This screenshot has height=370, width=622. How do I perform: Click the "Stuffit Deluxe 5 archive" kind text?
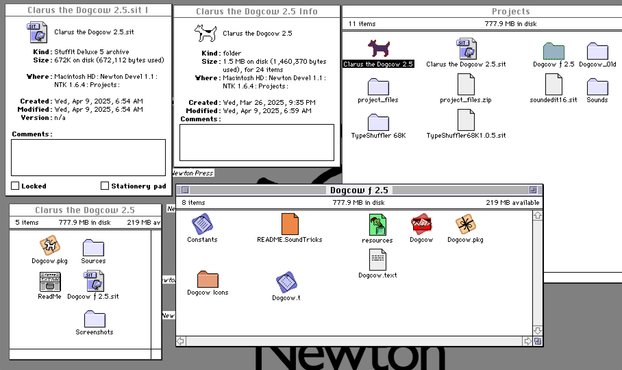coord(92,52)
